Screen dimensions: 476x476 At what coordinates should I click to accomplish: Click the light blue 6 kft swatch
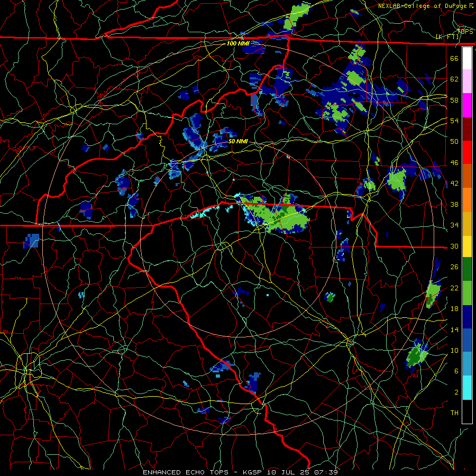[467, 364]
